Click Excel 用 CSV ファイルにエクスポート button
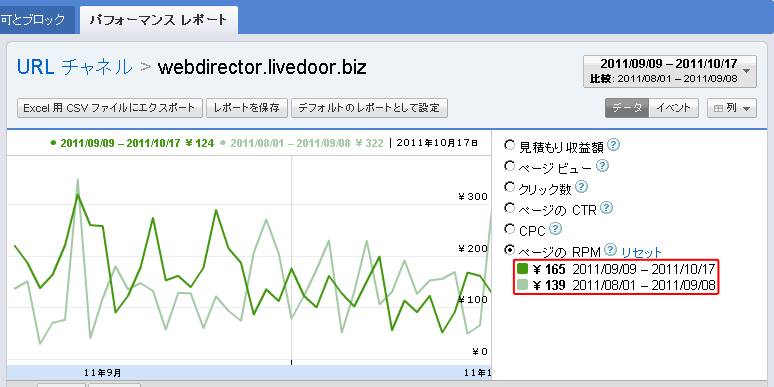This screenshot has width=774, height=387. click(110, 108)
